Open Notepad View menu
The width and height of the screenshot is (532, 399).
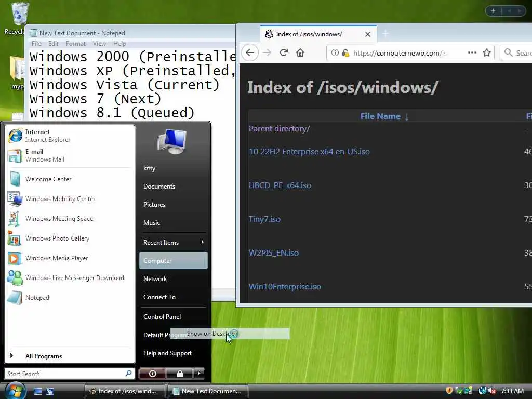click(99, 44)
